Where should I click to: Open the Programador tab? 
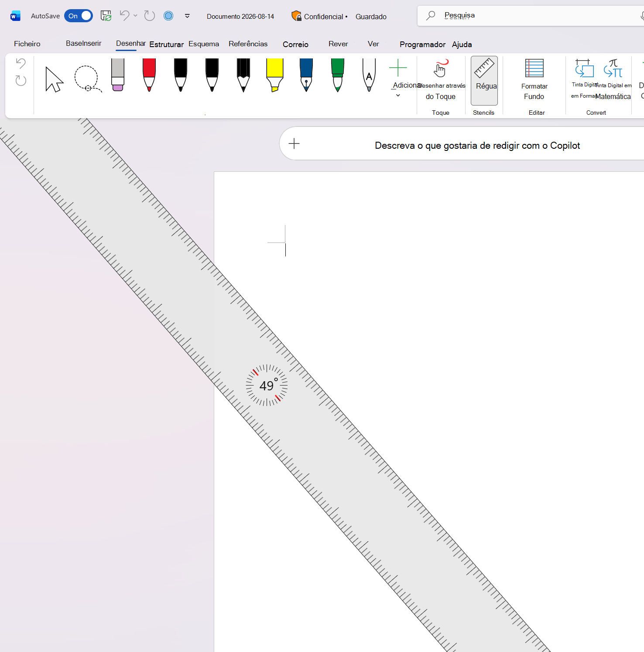coord(423,44)
